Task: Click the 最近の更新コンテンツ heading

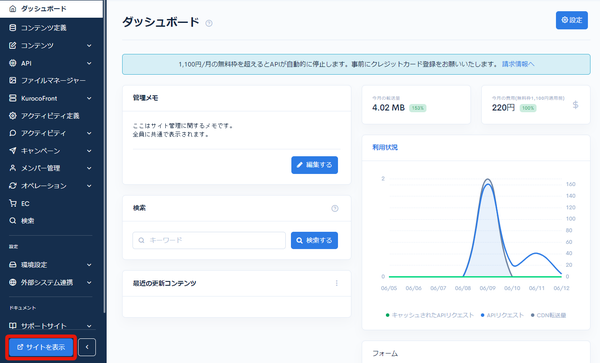Action: coord(165,283)
